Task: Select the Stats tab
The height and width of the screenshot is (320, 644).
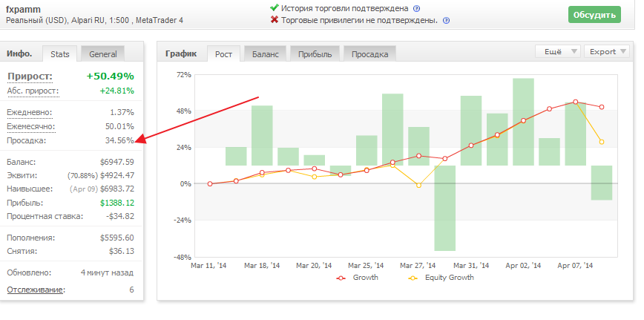Action: coord(60,53)
